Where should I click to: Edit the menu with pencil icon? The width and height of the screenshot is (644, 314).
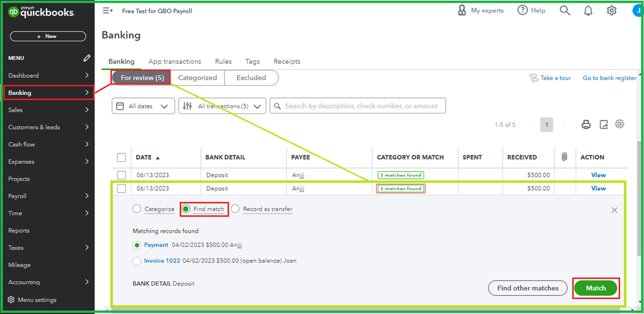coord(86,58)
